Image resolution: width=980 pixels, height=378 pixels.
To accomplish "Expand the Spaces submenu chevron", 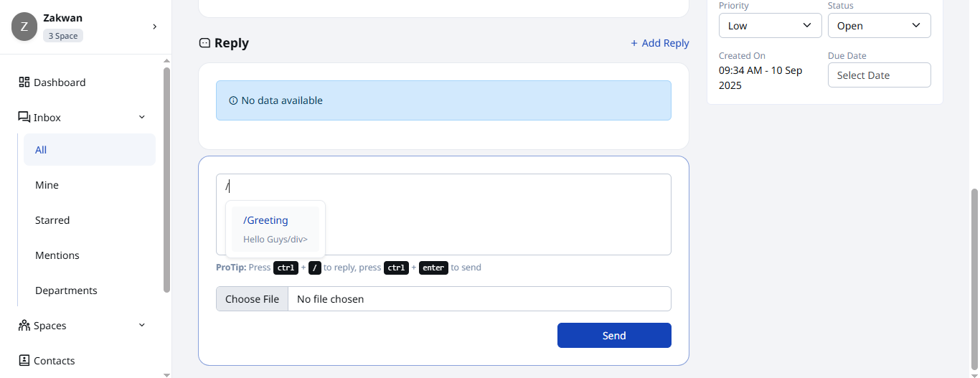I will point(142,326).
